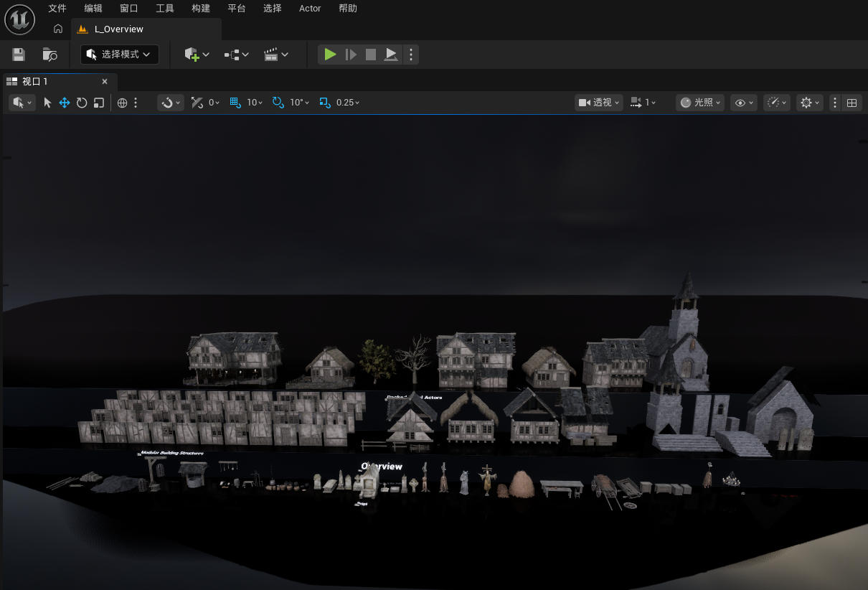Click the eject/launch play control icon
Viewport: 868px width, 590px height.
391,55
